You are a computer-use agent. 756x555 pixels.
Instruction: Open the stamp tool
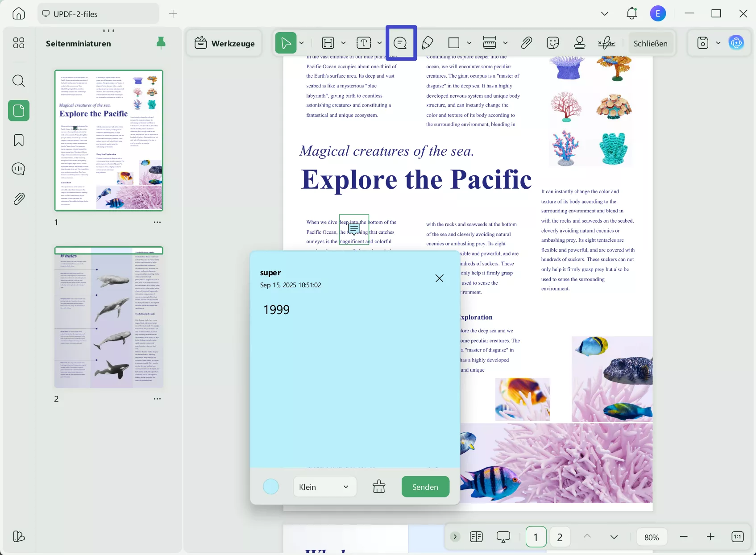579,43
